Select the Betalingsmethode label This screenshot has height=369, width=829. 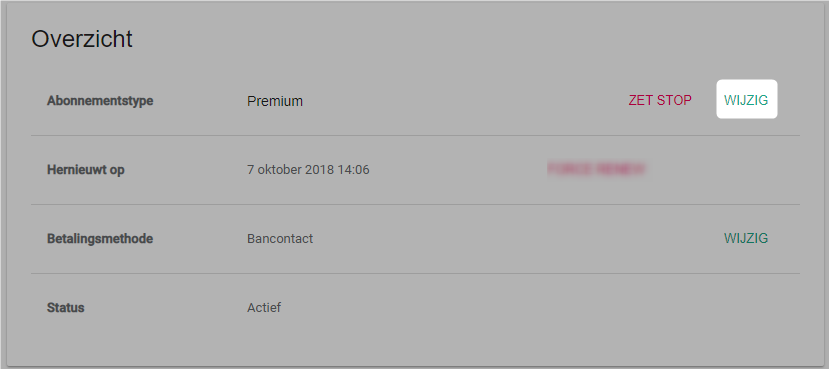click(100, 238)
